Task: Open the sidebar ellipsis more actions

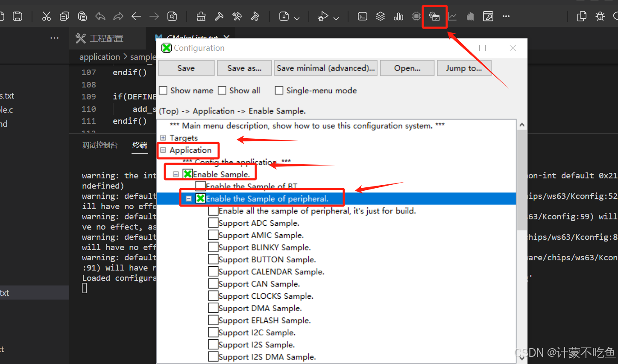Action: (54, 38)
